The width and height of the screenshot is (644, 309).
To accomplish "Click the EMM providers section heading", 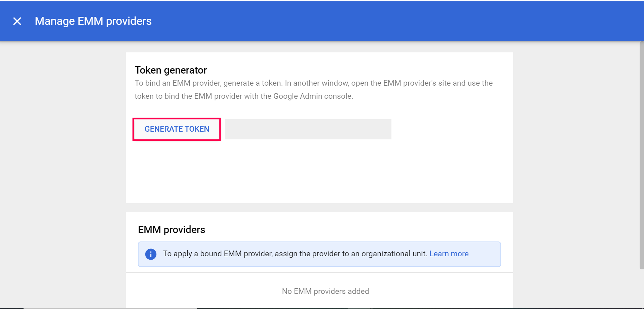I will pyautogui.click(x=172, y=230).
